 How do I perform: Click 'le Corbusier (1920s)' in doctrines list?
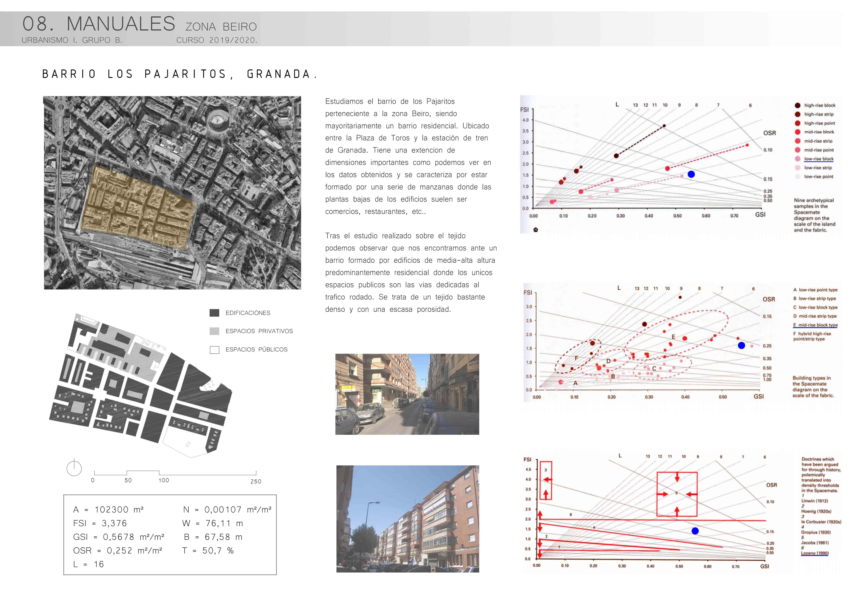(x=821, y=522)
